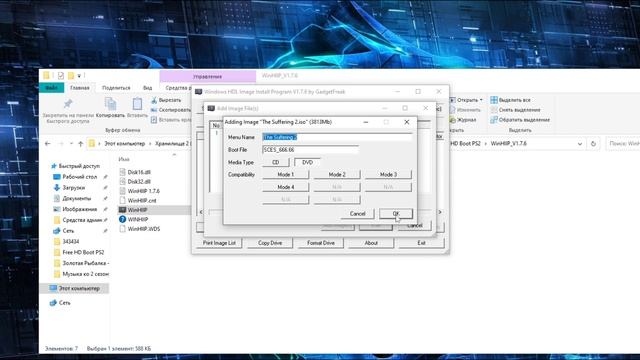Go up one folder with the Explorer up arrow

coord(80,144)
